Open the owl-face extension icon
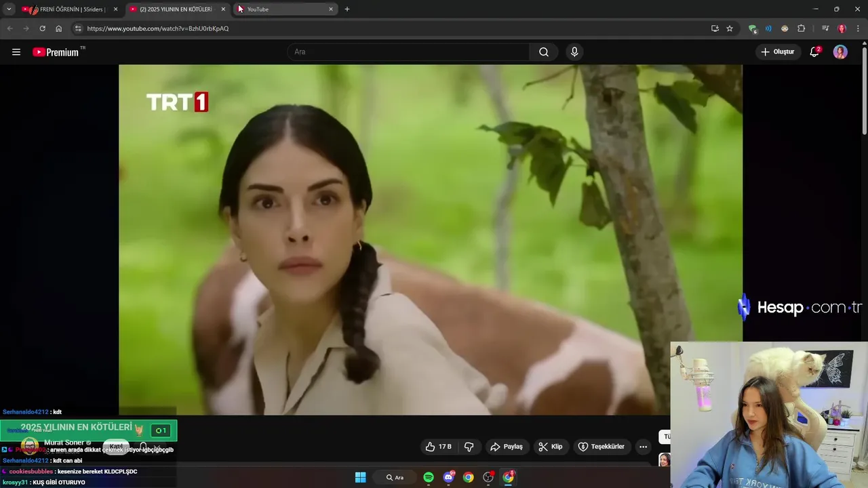 tap(785, 28)
